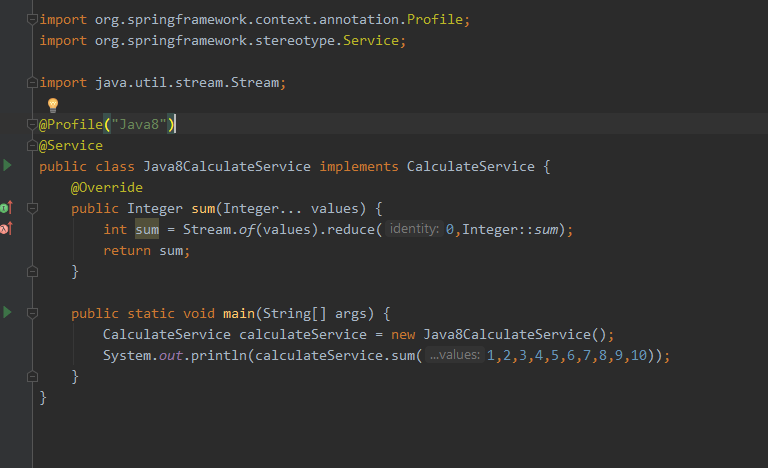
Task: Click 'main' method name
Action: [x=239, y=313]
